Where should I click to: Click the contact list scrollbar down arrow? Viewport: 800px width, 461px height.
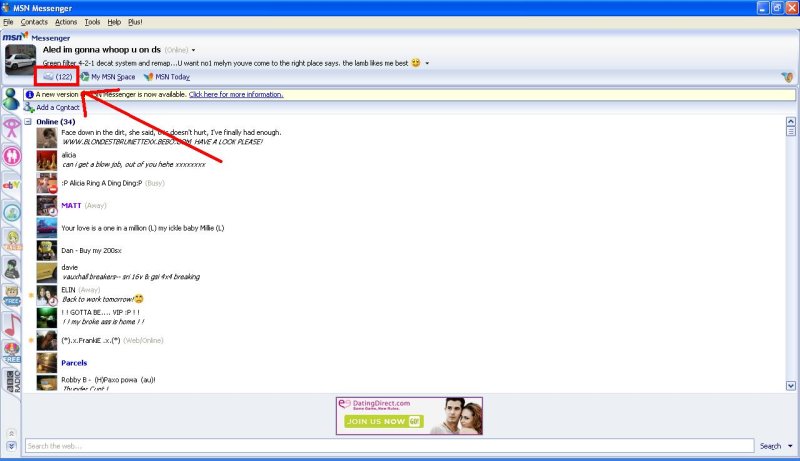click(x=791, y=385)
